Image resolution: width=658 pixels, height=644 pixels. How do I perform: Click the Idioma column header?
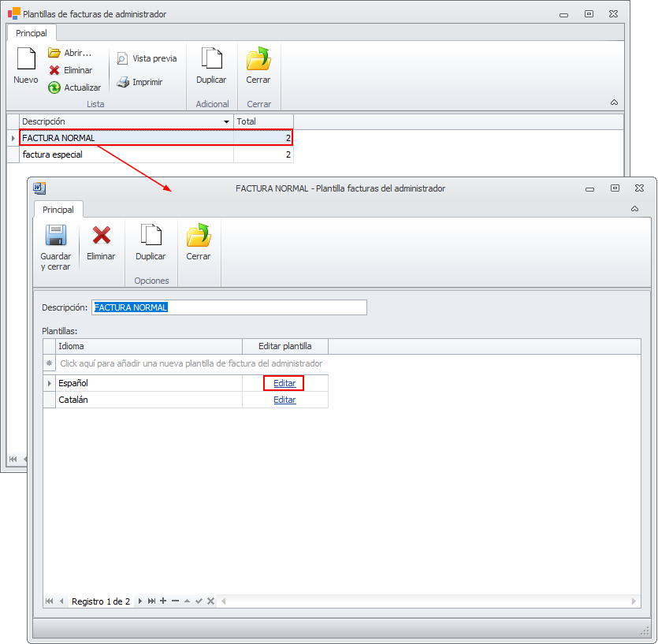[149, 346]
